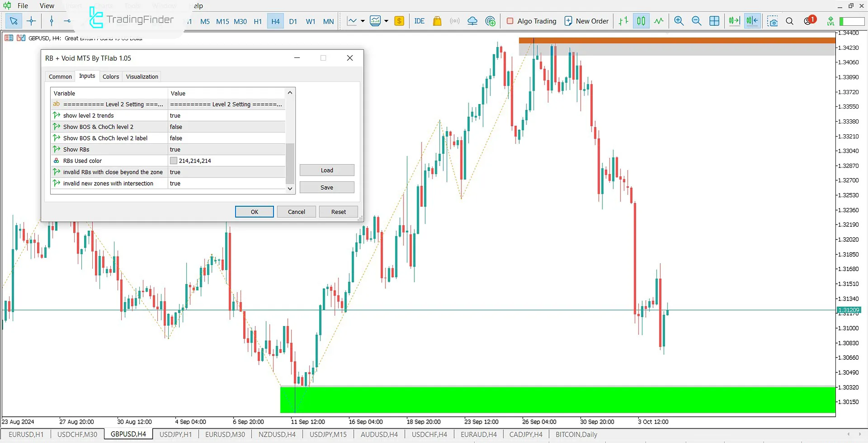Open the templates dropdown arrow
Image resolution: width=868 pixels, height=443 pixels.
386,21
